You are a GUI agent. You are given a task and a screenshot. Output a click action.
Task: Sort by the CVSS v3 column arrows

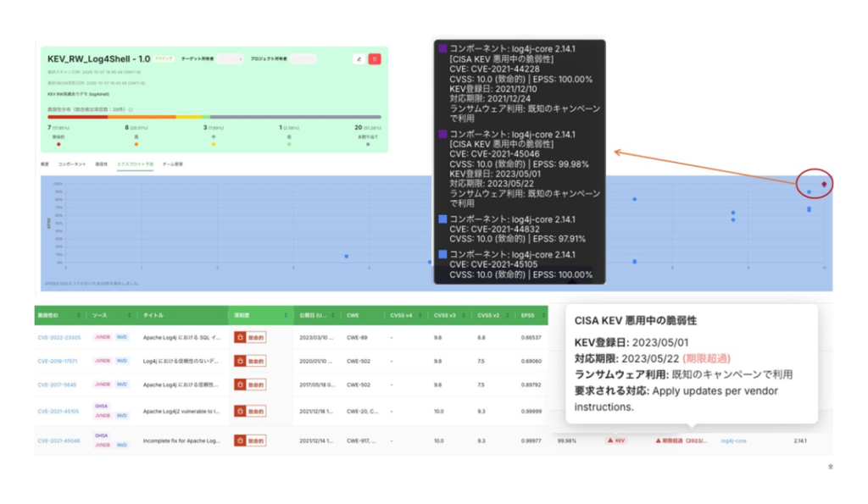pos(464,315)
